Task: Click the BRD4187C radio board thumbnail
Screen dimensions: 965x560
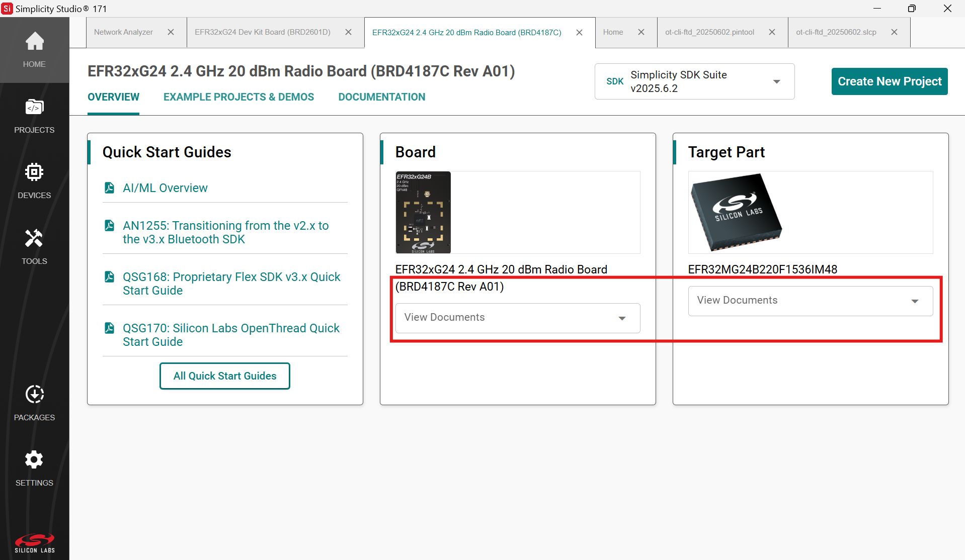Action: point(423,212)
